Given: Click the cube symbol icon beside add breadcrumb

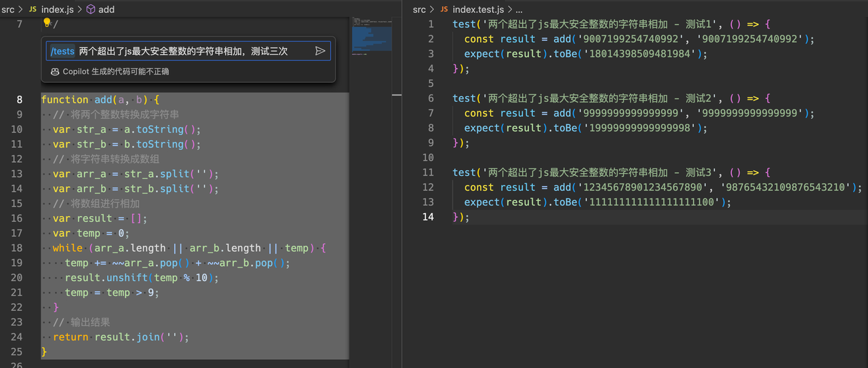Looking at the screenshot, I should pos(91,9).
